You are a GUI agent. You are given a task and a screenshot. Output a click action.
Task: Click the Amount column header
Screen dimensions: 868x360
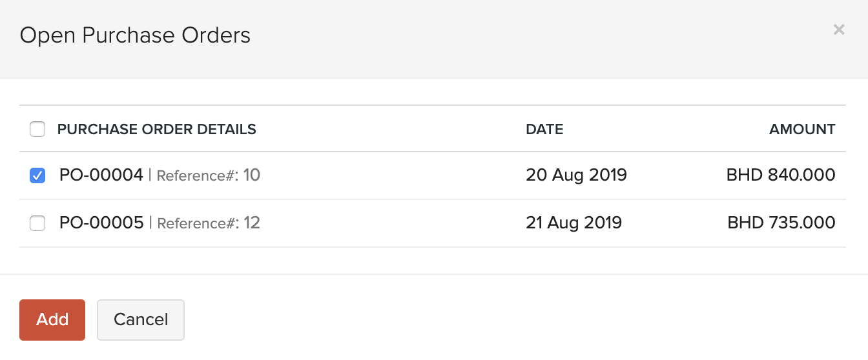(x=802, y=129)
